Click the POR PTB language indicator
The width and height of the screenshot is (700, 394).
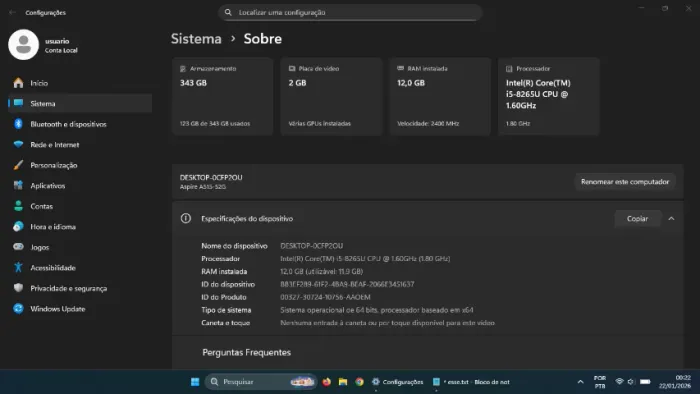pyautogui.click(x=600, y=382)
